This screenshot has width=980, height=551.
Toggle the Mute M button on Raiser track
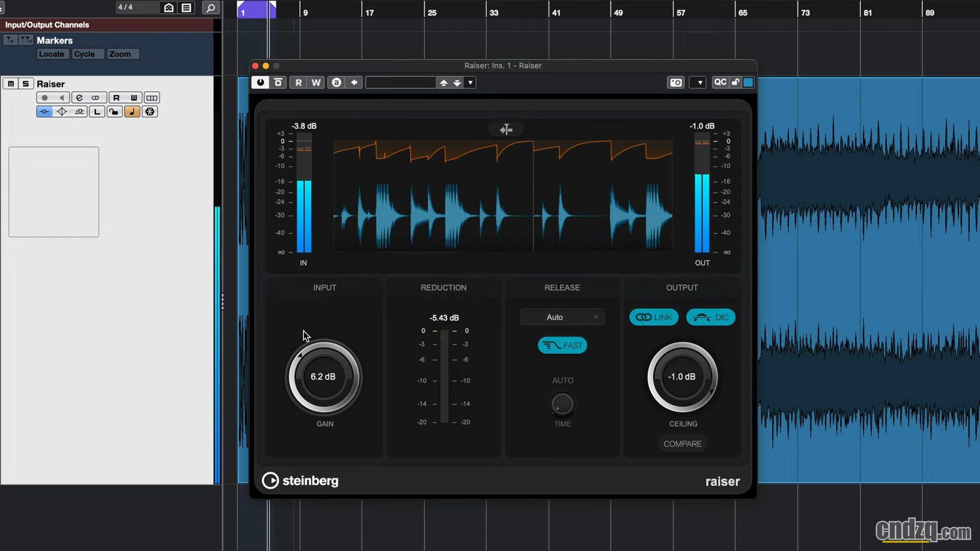[10, 84]
